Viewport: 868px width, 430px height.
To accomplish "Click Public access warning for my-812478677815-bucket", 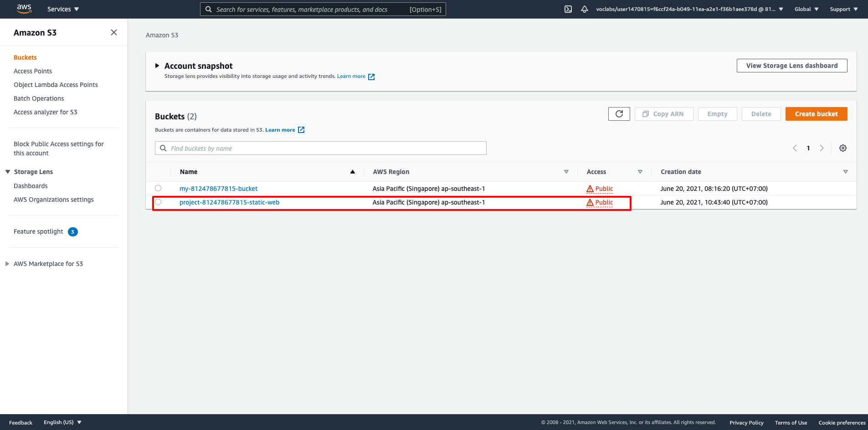I will coord(600,189).
